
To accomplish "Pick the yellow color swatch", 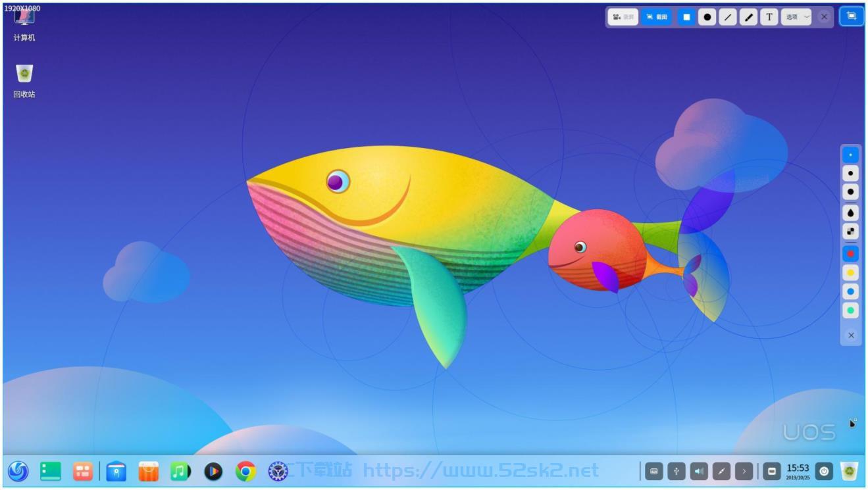I will (x=851, y=272).
